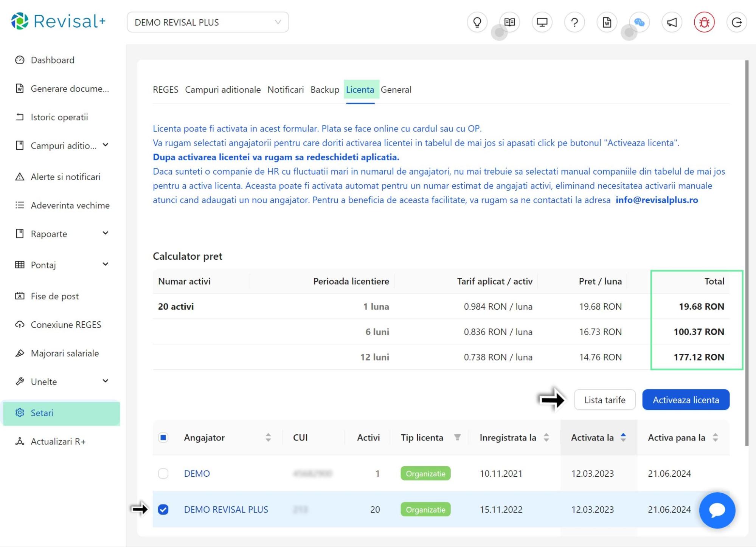Uncheck the DEMO REVISAL PLUS checkbox
Viewport: 756px width, 547px height.
[x=163, y=510]
